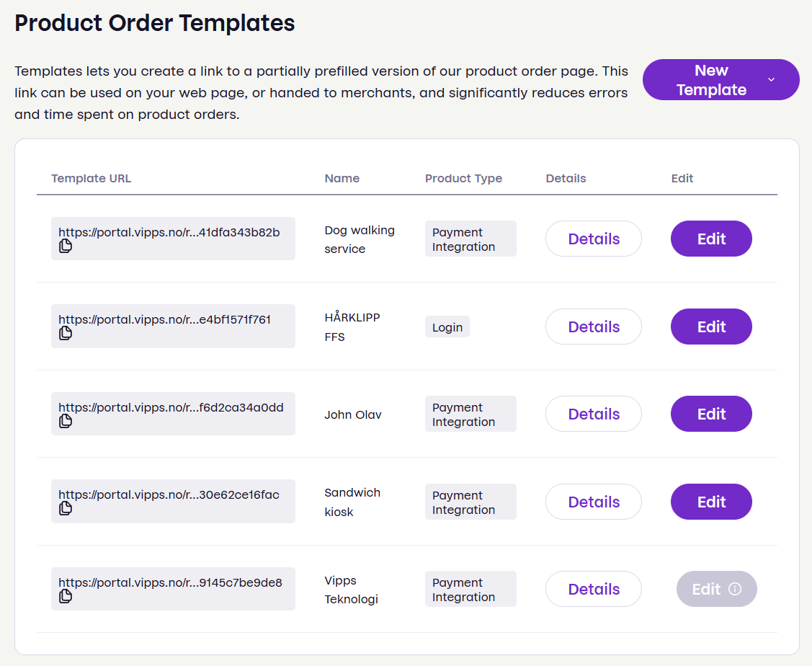Viewport: 812px width, 666px height.
Task: Open details for John Olav
Action: 593,414
